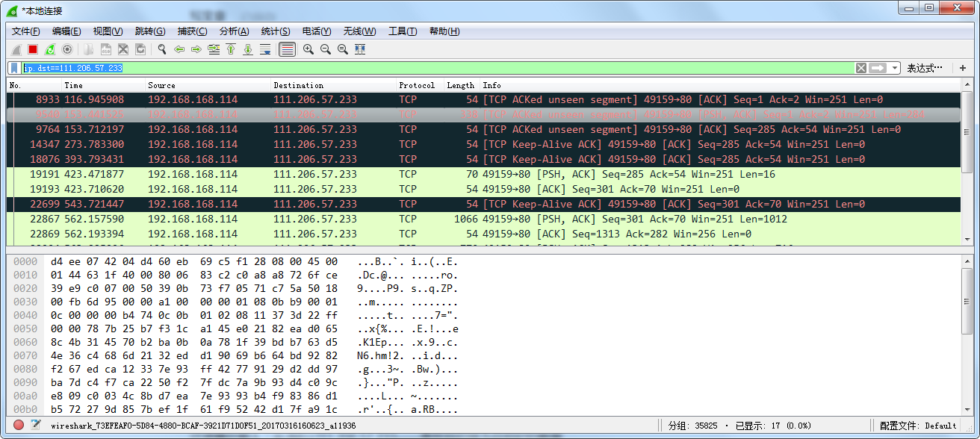Click the reload capture file icon
Image resolution: width=980 pixels, height=439 pixels.
[x=140, y=49]
